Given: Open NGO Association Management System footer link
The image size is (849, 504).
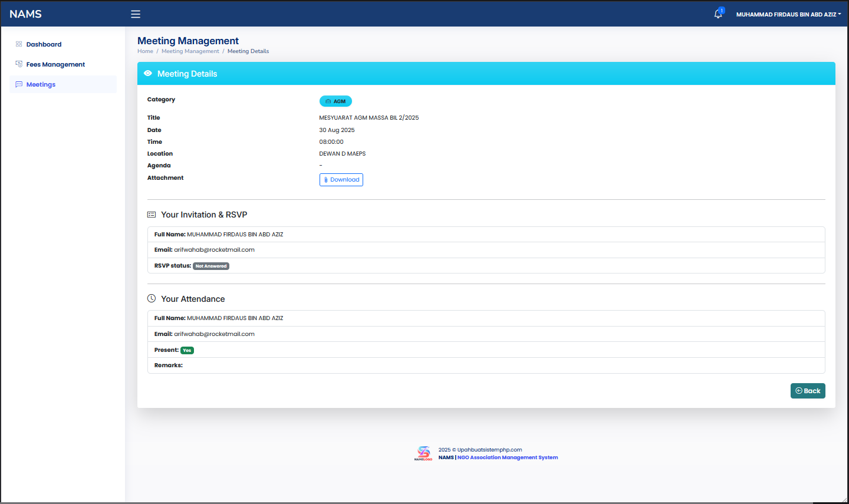Looking at the screenshot, I should click(x=508, y=457).
